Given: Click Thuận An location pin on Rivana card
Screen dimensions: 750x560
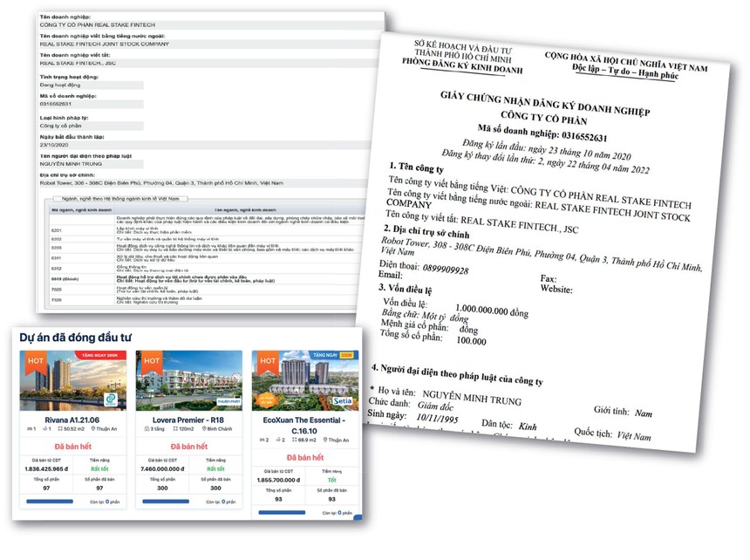Looking at the screenshot, I should [94, 430].
